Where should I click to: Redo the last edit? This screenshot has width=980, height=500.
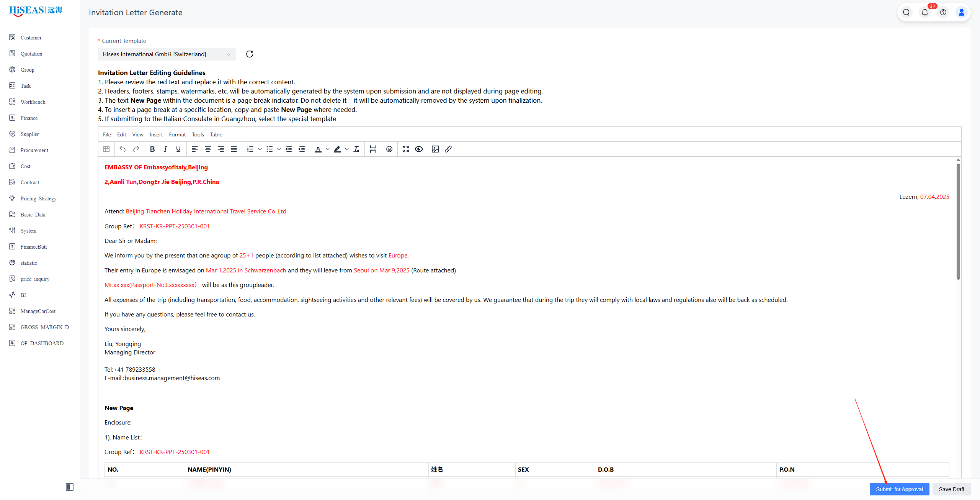coord(136,149)
